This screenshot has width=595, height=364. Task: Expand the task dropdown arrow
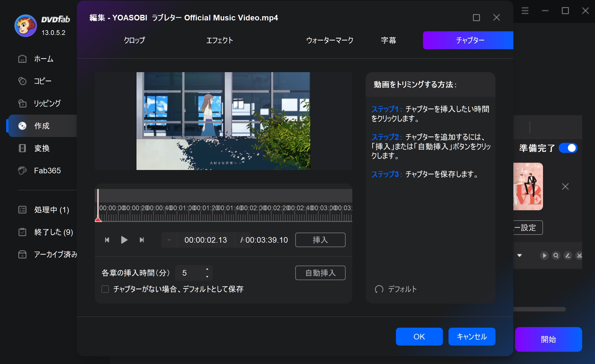click(520, 255)
